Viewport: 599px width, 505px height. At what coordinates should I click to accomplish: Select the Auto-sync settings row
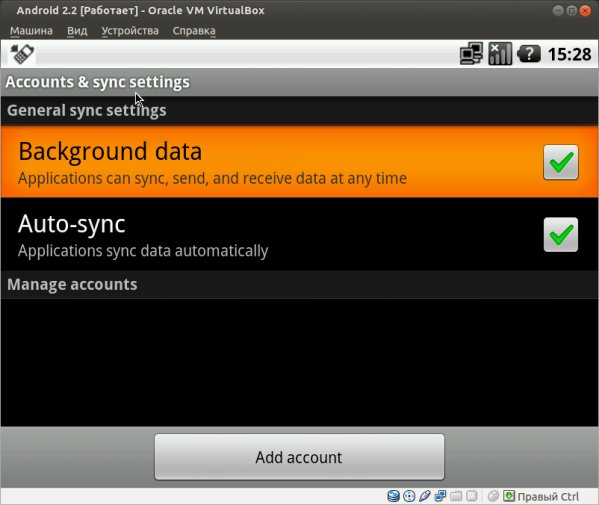coord(300,234)
